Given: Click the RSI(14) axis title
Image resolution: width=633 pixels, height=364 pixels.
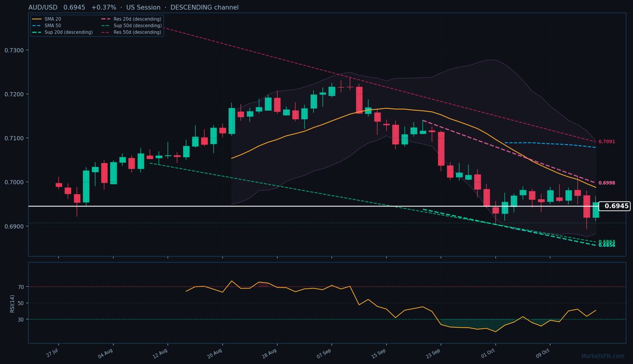Looking at the screenshot, I should pos(12,303).
